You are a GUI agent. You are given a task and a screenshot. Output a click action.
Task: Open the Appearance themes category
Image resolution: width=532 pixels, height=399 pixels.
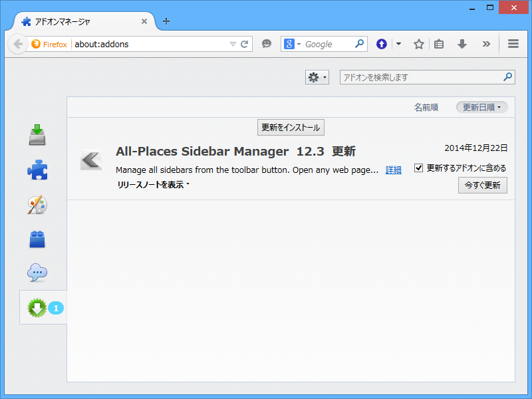37,205
